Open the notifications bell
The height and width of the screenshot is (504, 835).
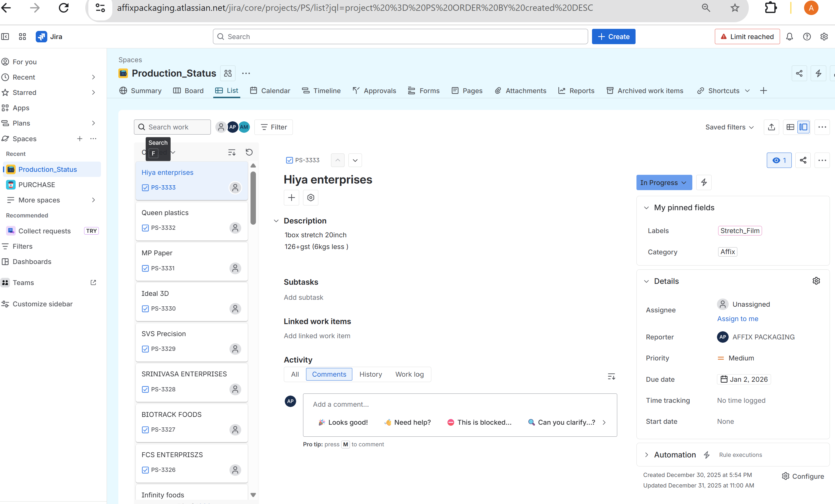pyautogui.click(x=789, y=37)
